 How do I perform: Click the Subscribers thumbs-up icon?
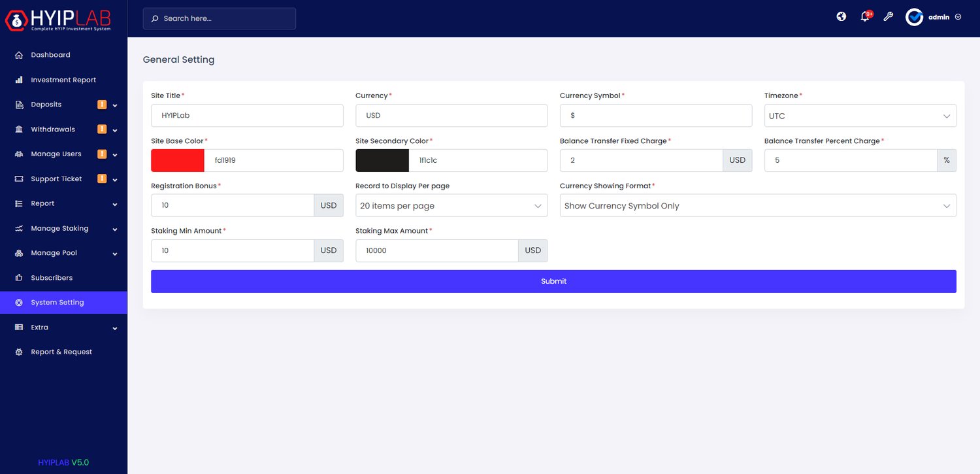point(19,278)
